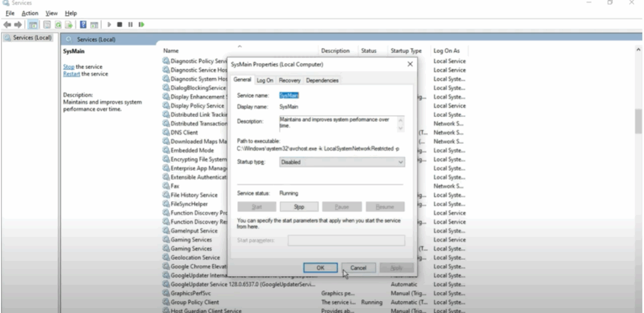644x313 pixels.
Task: Click the scroll-up arrow of services list
Action: pos(638,49)
